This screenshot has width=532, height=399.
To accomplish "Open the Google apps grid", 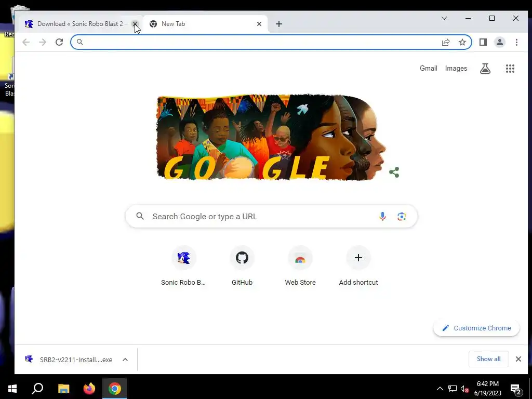I will [x=510, y=69].
